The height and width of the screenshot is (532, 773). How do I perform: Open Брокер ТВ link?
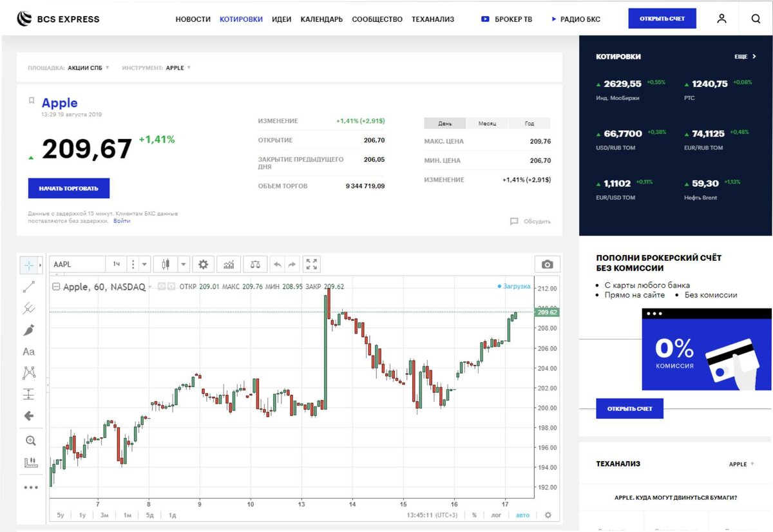(507, 19)
